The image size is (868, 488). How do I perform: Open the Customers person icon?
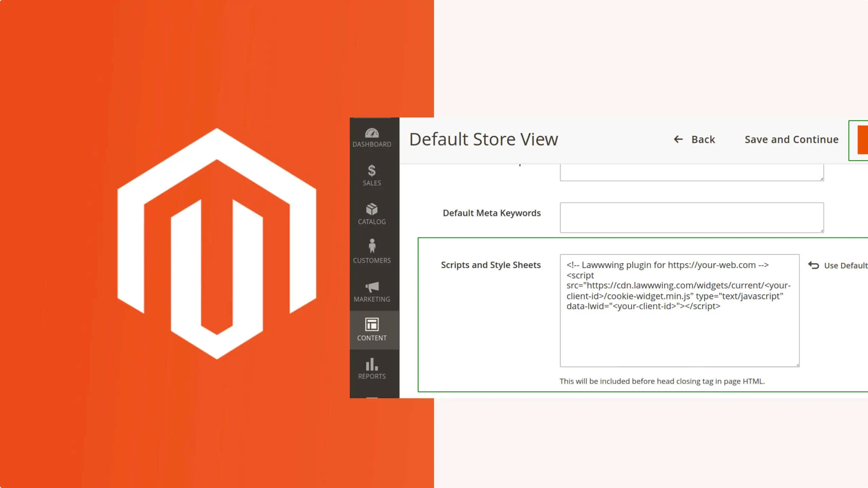point(372,246)
